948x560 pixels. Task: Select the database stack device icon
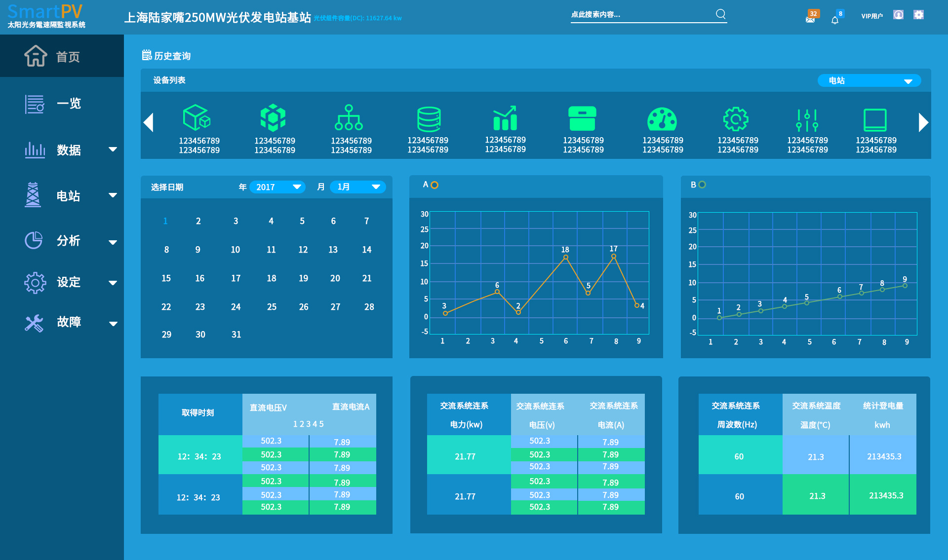[x=428, y=118]
